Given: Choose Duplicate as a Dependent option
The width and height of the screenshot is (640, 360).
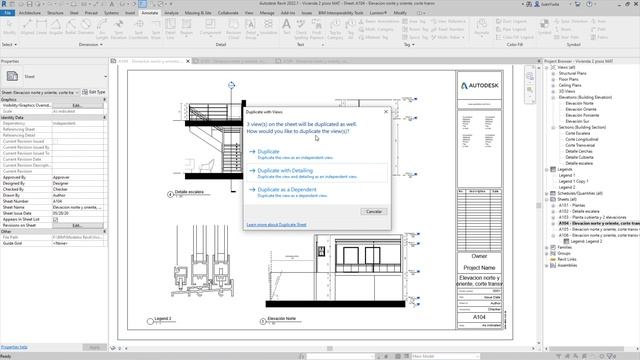Looking at the screenshot, I should [317, 192].
